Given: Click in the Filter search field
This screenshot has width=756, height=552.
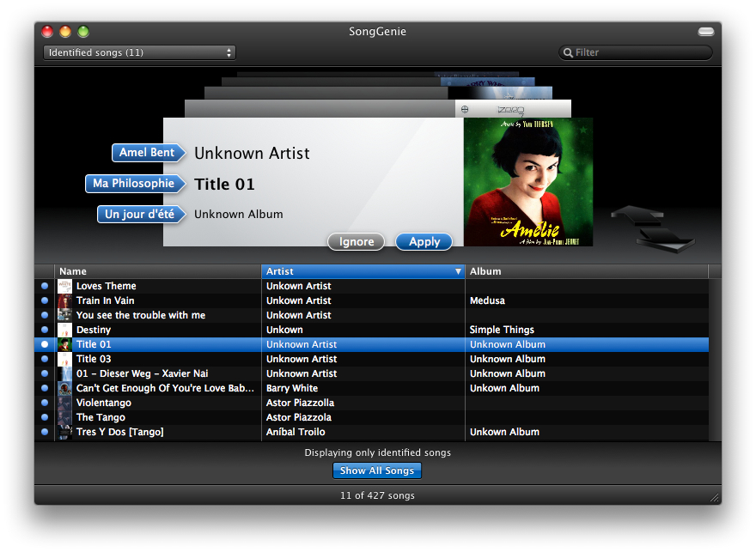Looking at the screenshot, I should pos(636,52).
